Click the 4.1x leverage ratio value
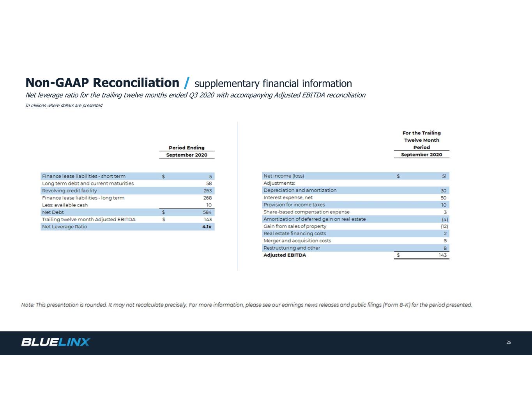This screenshot has width=532, height=411. coord(207,227)
